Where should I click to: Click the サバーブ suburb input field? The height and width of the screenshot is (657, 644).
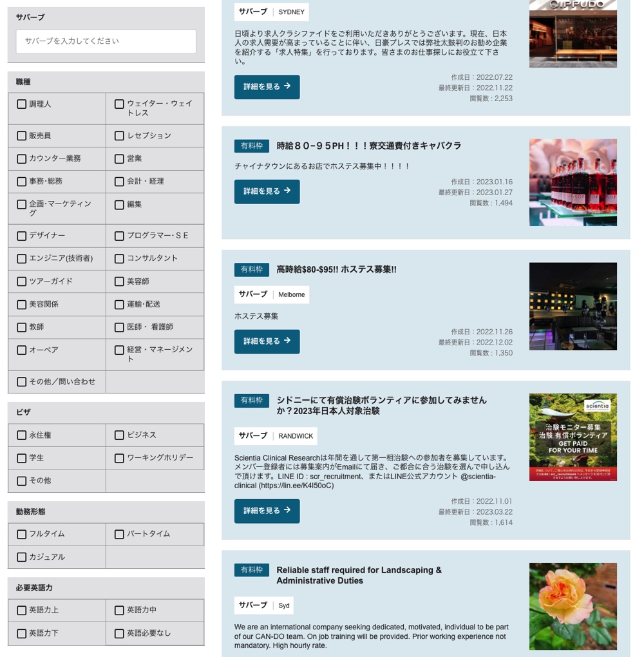pos(106,41)
